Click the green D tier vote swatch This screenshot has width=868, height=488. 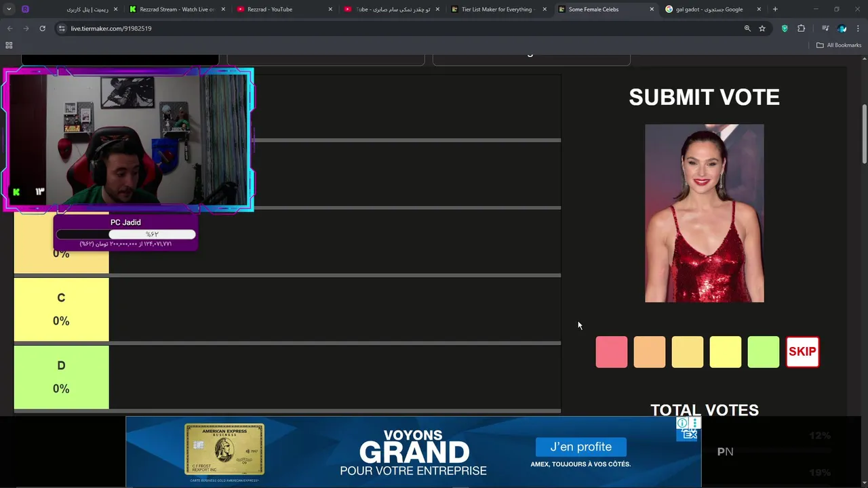click(763, 352)
